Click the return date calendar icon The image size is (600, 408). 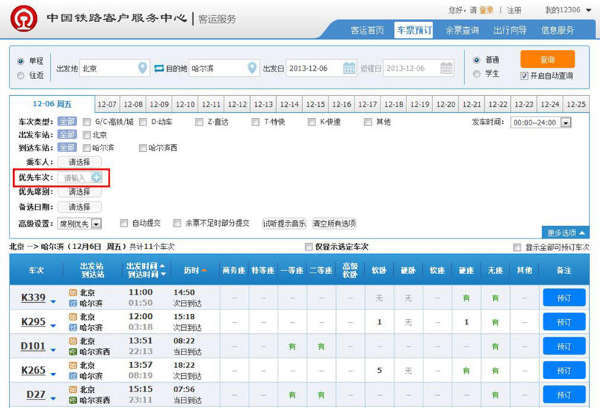[x=447, y=68]
